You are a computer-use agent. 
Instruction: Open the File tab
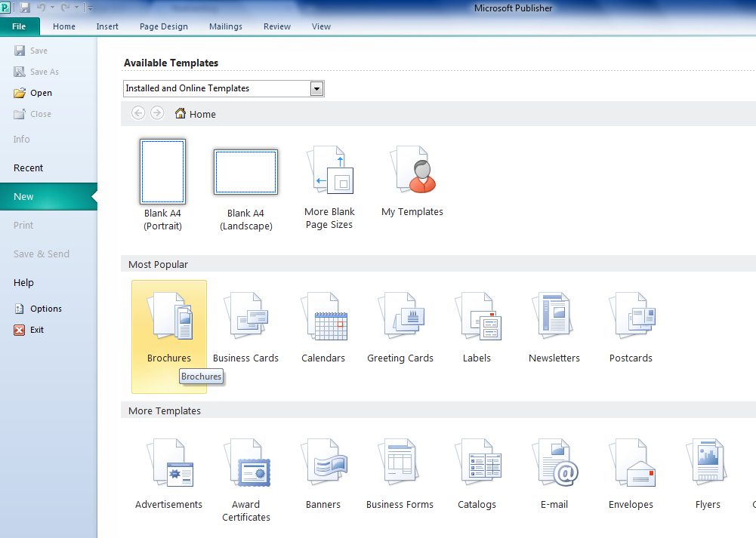20,26
